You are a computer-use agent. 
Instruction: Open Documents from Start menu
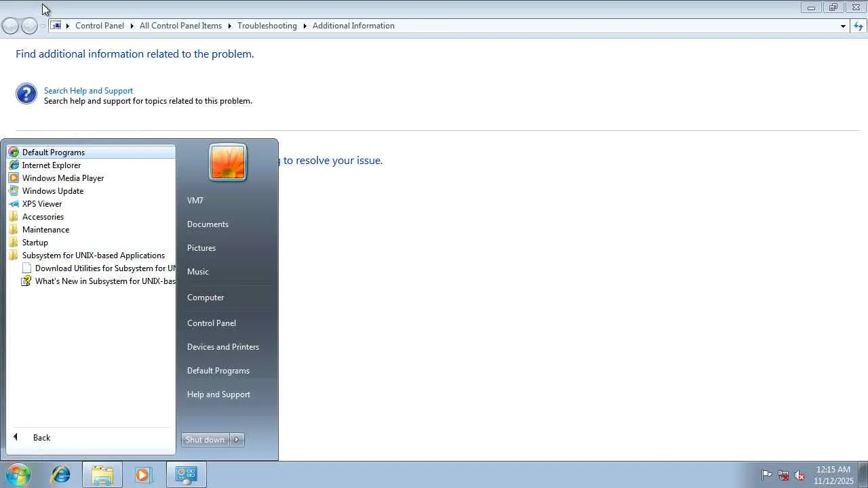(x=208, y=224)
